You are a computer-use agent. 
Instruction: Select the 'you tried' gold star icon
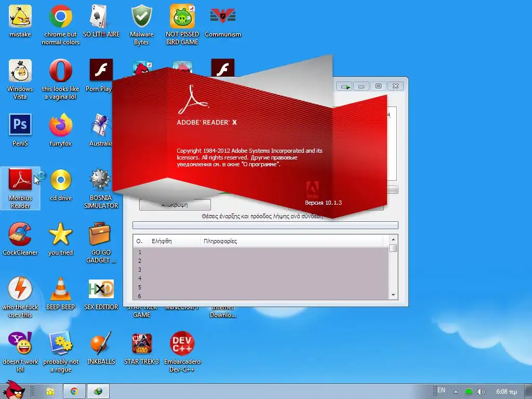60,234
